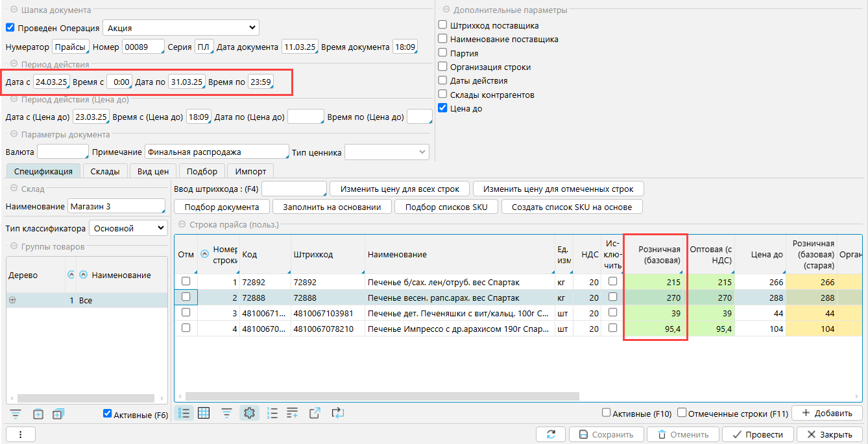The image size is (868, 444).
Task: Switch price table to list view icon
Action: pos(184,413)
